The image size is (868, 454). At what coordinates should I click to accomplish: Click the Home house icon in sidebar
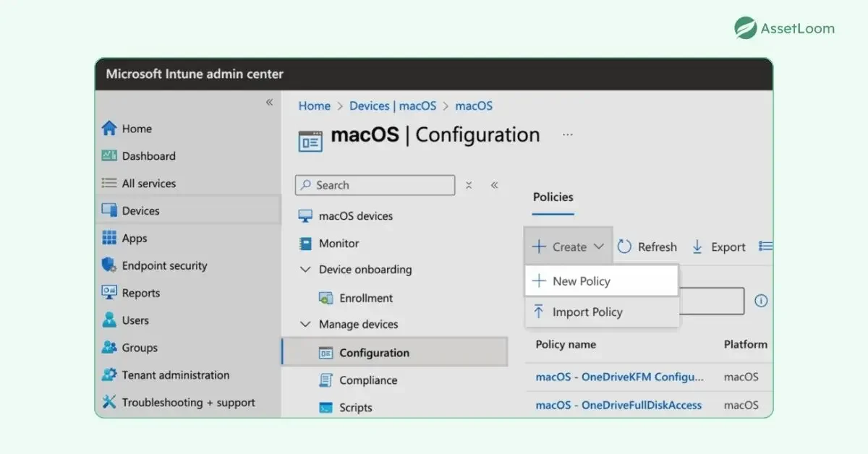coord(109,129)
